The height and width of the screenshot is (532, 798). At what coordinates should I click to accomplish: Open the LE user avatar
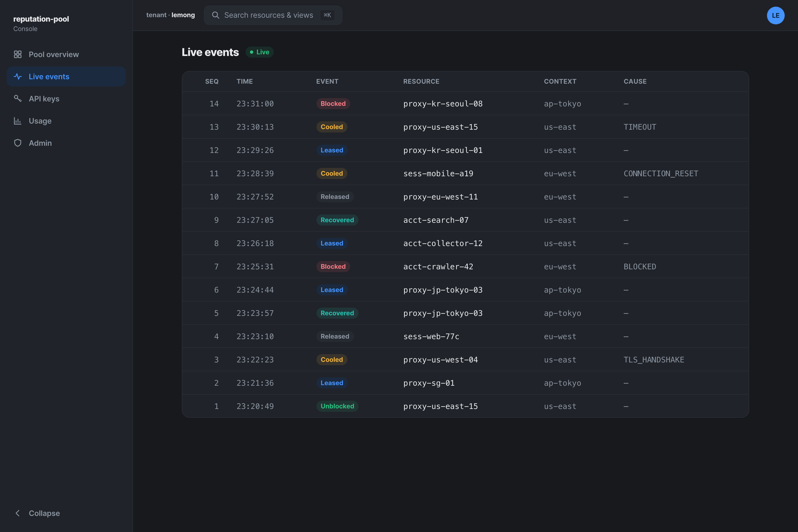(776, 15)
